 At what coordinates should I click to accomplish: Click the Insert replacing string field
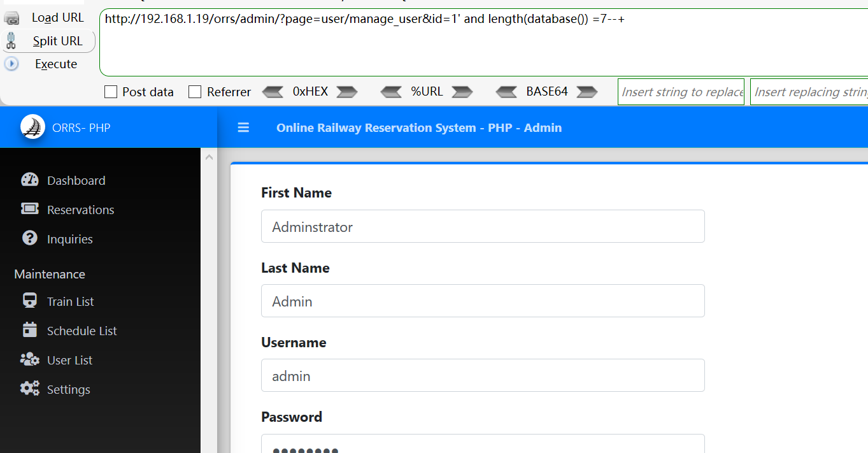tap(809, 92)
